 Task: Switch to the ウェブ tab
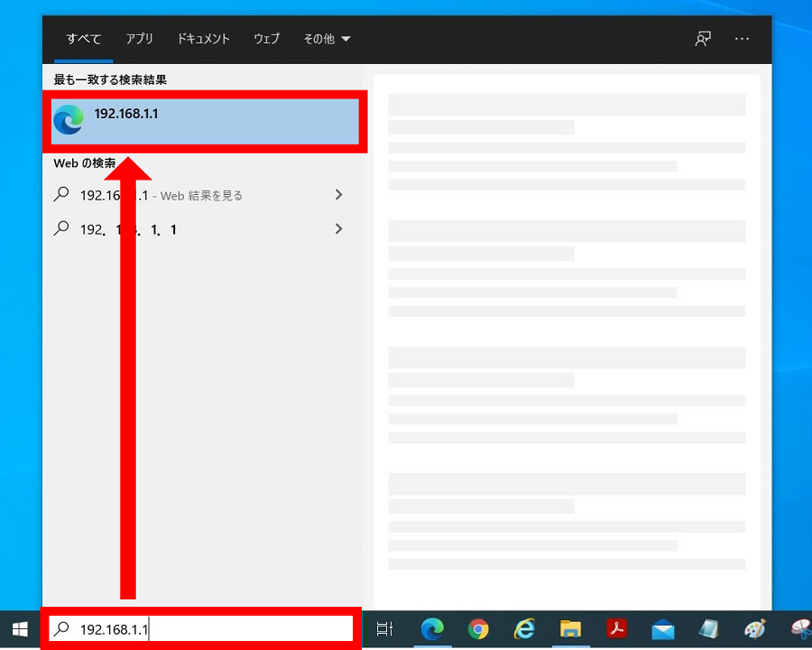point(266,39)
